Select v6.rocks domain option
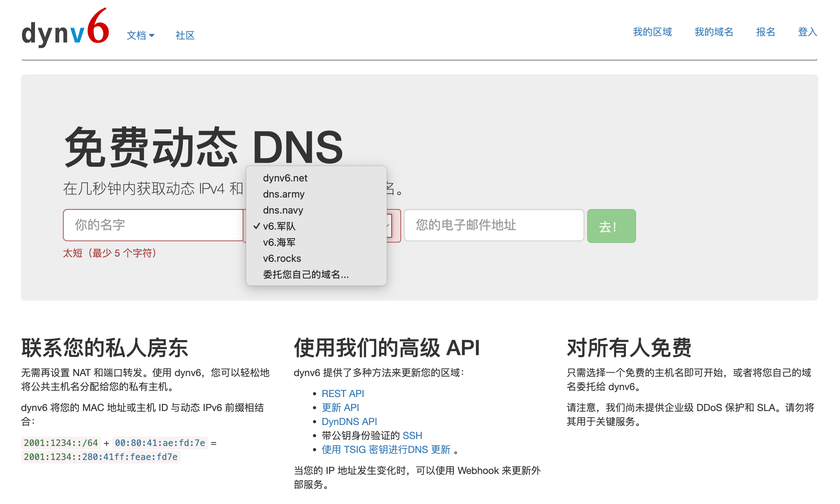The width and height of the screenshot is (840, 504). pos(316,258)
